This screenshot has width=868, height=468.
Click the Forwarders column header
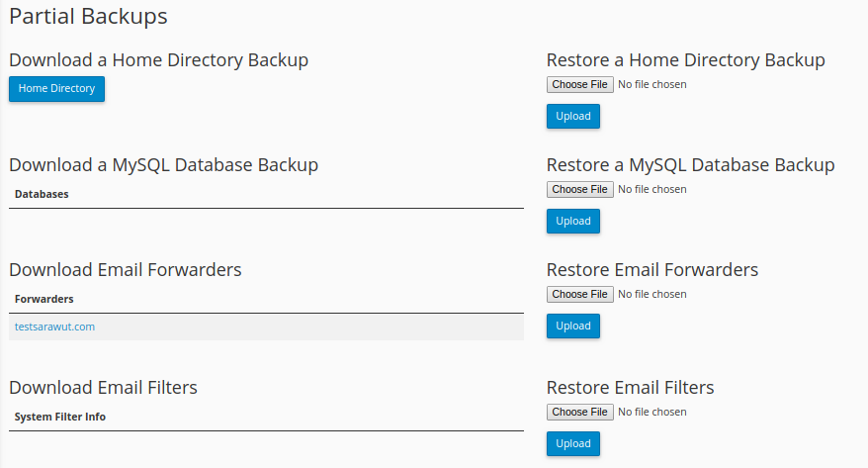(43, 299)
